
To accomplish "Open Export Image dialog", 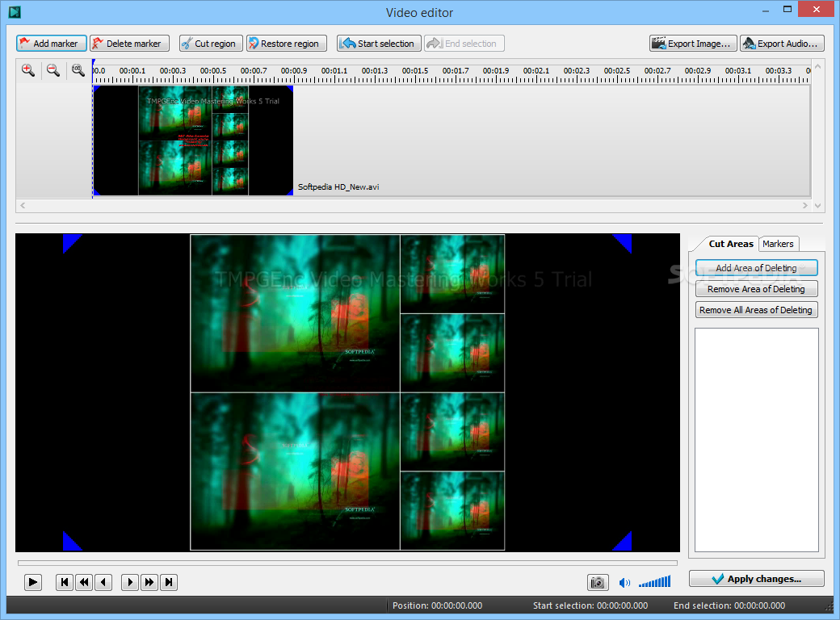I will pos(693,44).
